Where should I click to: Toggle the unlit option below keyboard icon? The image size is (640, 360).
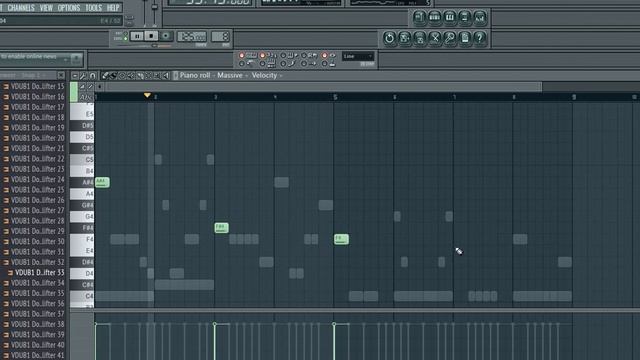click(247, 64)
